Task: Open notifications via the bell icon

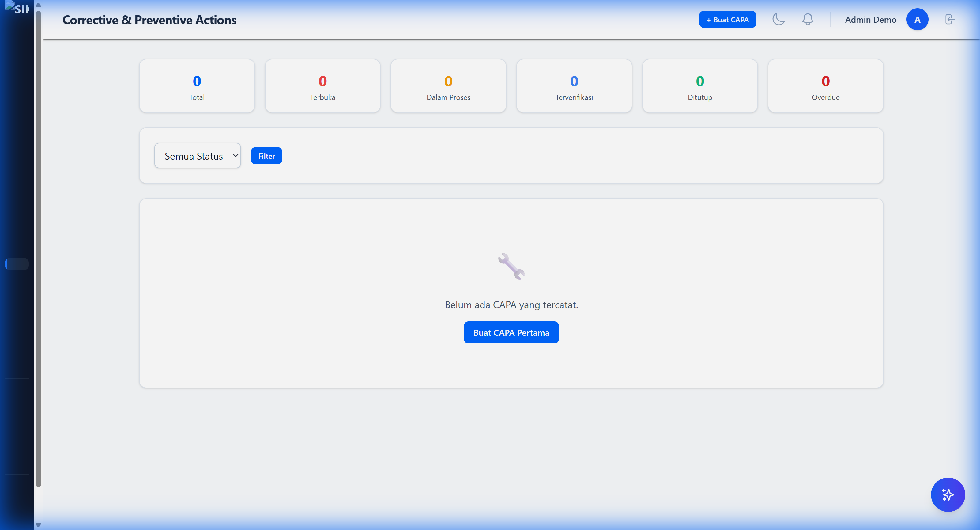Action: (808, 19)
